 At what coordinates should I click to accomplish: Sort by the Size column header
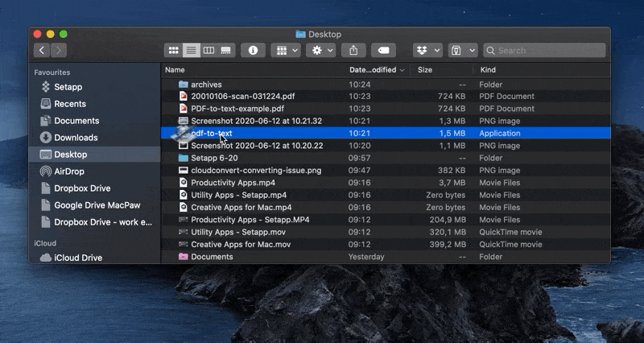click(425, 70)
